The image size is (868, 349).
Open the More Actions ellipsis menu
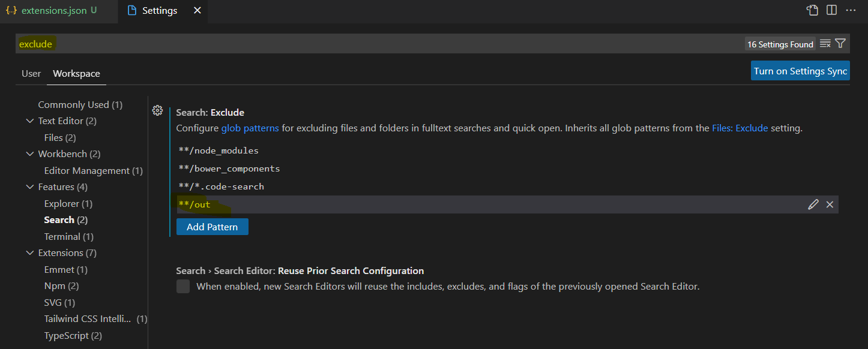tap(851, 10)
